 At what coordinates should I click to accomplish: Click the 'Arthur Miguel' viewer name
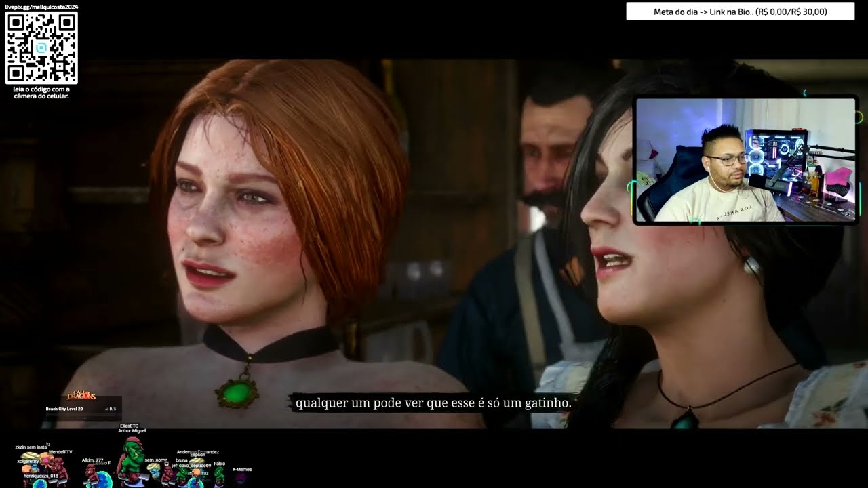[132, 431]
